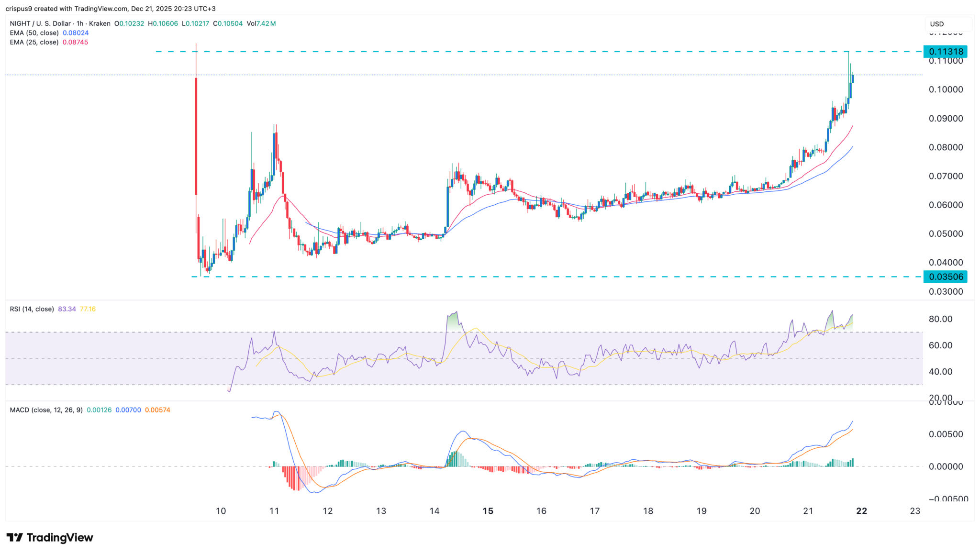
Task: Select the NIGHT / U. S. Dollar symbol title
Action: pos(40,23)
